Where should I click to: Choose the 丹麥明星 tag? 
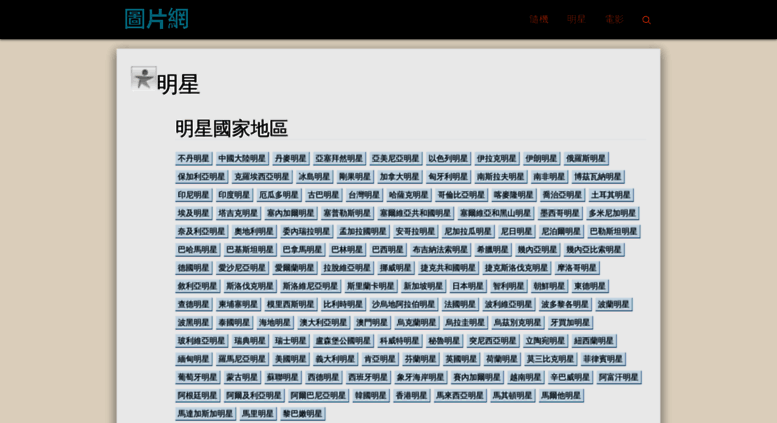[x=291, y=159]
